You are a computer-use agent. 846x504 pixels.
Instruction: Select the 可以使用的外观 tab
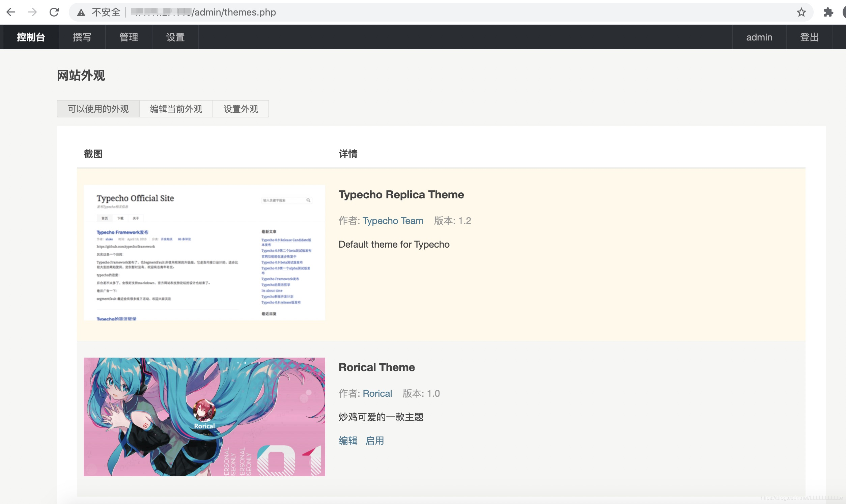point(98,109)
